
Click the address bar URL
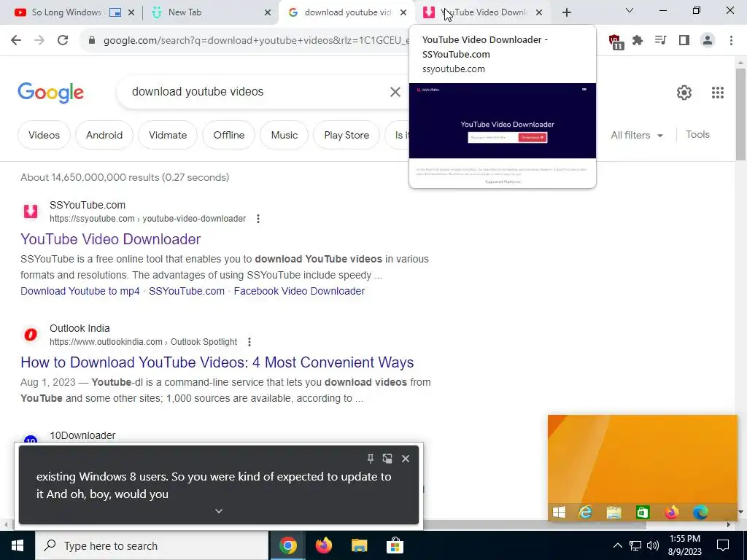click(x=256, y=41)
